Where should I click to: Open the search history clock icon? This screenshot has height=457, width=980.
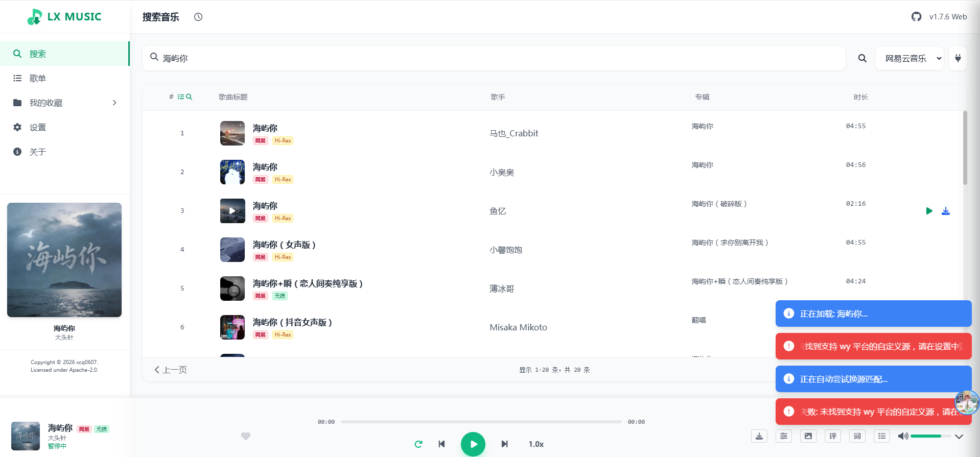tap(198, 17)
